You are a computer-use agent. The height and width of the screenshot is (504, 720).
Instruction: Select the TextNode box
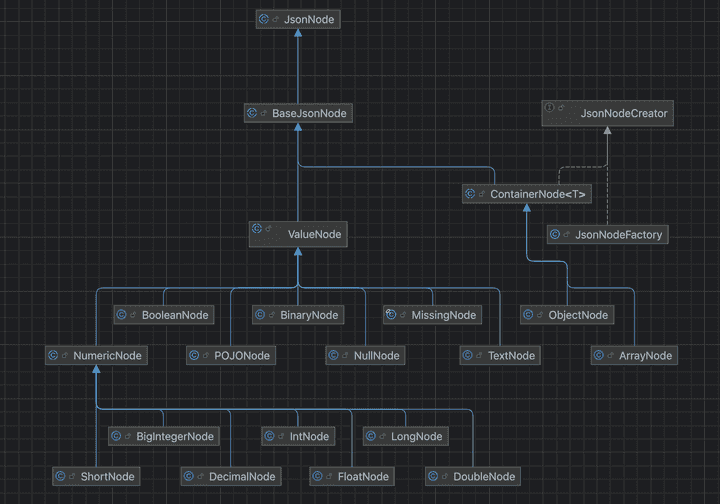coord(500,355)
